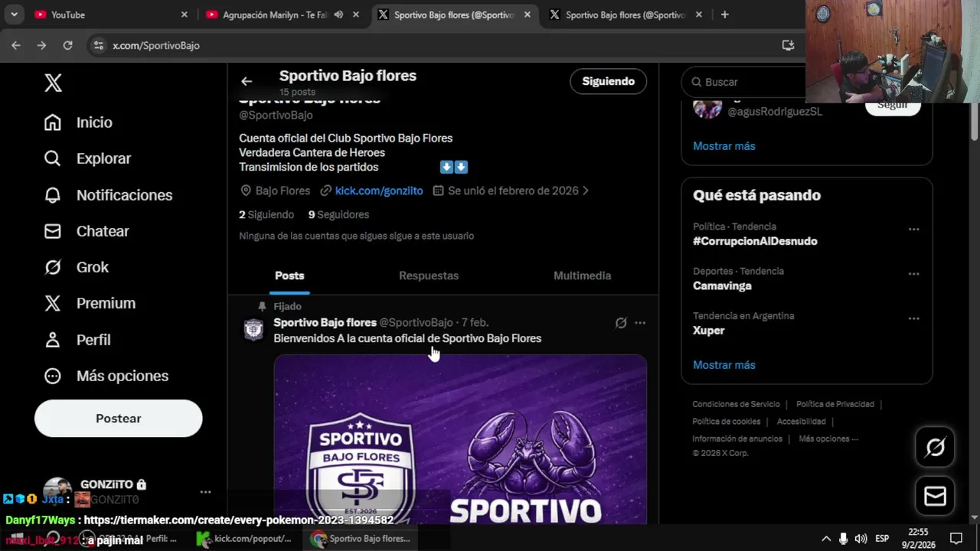
Task: Open Notificaciones in the sidebar
Action: point(108,195)
